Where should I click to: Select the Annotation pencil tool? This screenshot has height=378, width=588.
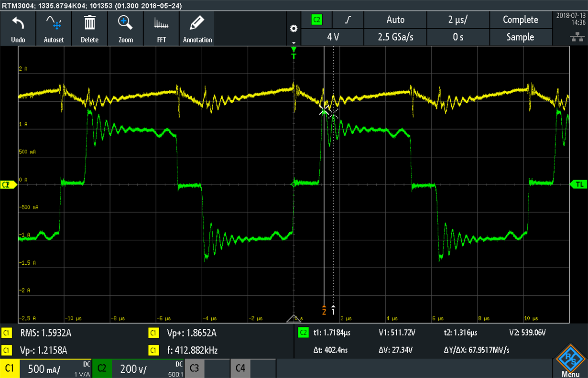tap(197, 29)
